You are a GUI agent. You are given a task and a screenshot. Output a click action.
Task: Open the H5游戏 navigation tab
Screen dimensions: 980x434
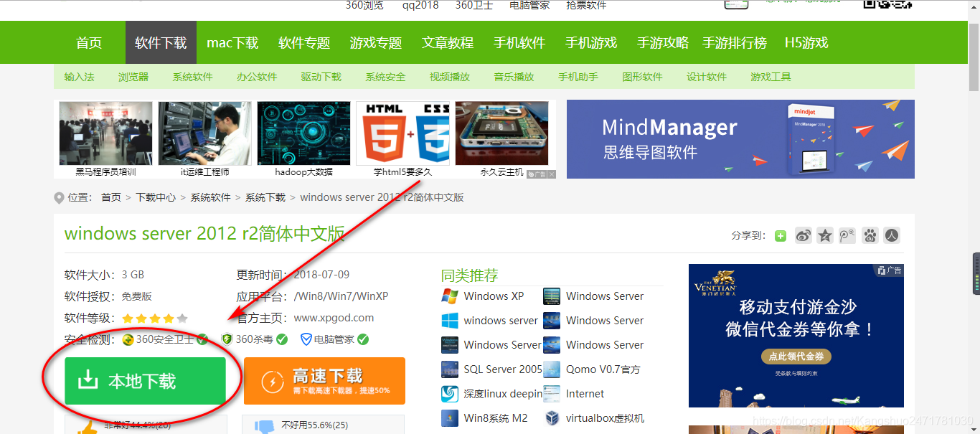coord(806,43)
